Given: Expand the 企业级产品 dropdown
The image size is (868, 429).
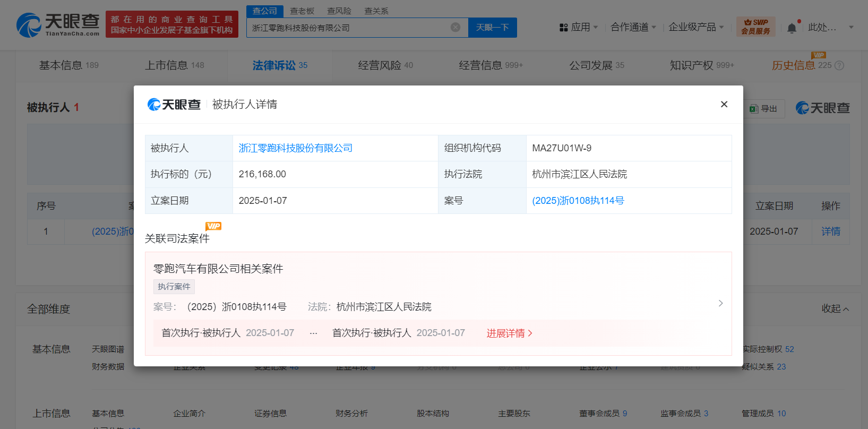Looking at the screenshot, I should coord(696,27).
